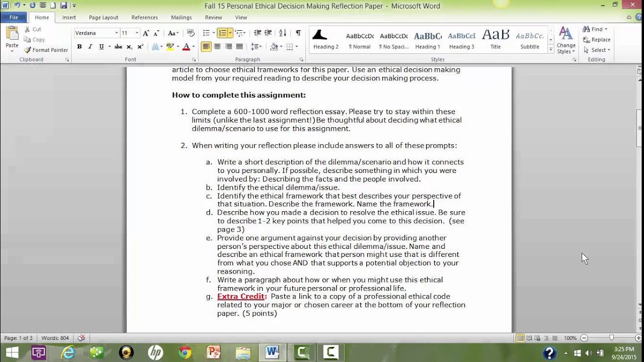The image size is (644, 362).
Task: Click the Replace button in Editing
Action: click(597, 40)
